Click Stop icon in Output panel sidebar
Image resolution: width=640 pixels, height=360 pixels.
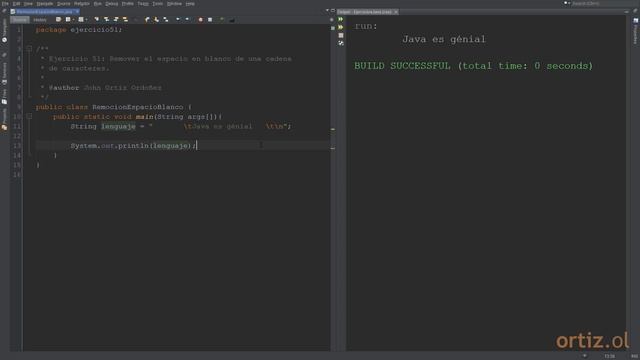click(x=340, y=36)
